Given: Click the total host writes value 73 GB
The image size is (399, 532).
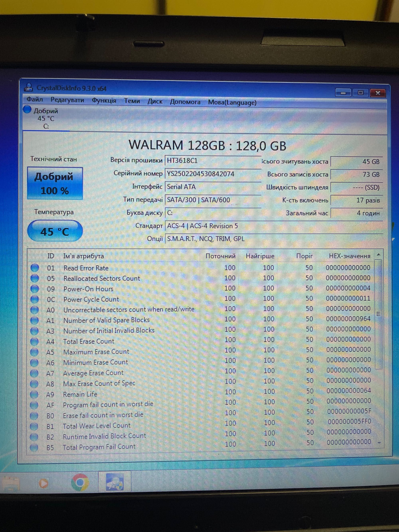Looking at the screenshot, I should (x=357, y=174).
